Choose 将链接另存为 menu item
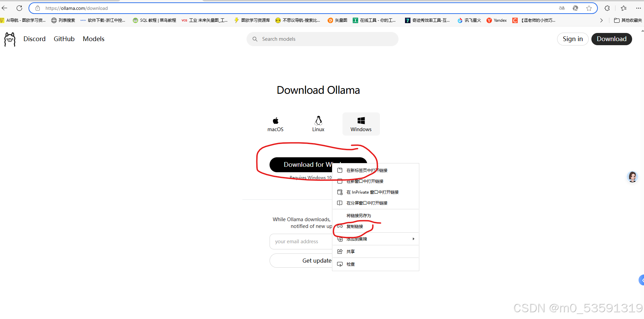 pos(375,216)
